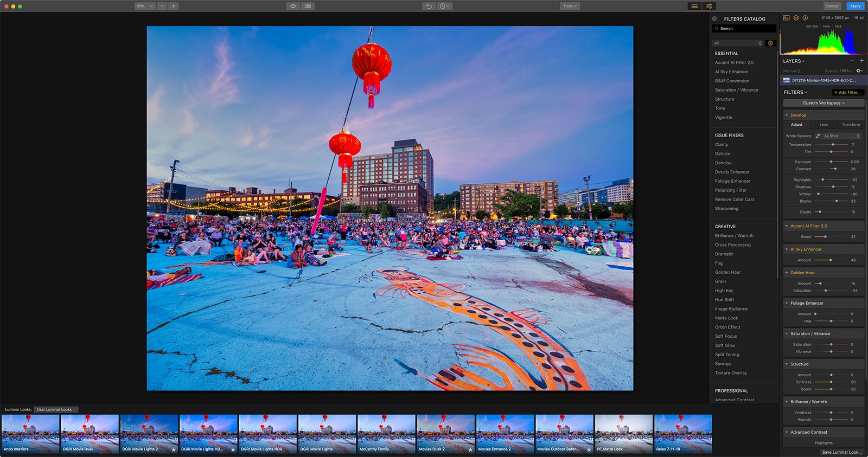Click the undo arrow icon
868x457 pixels.
pos(429,6)
